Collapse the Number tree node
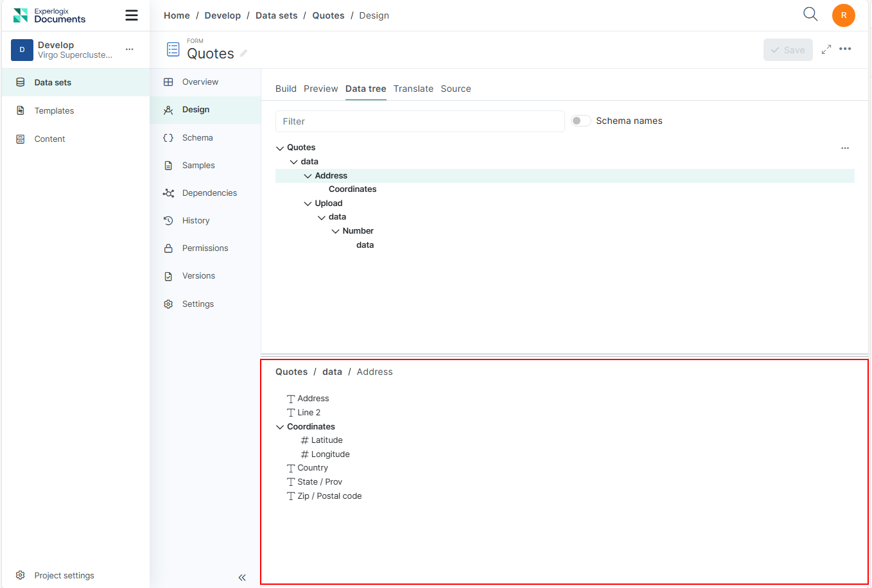This screenshot has height=588, width=872. (335, 231)
